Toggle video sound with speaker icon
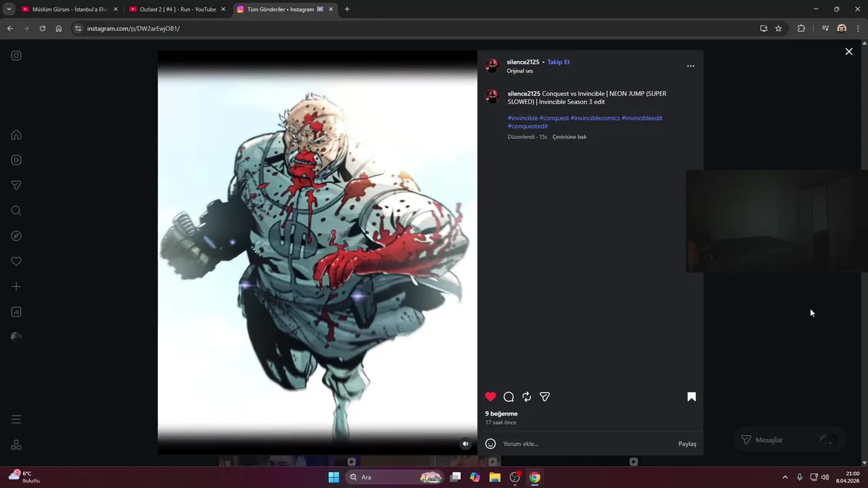Image resolution: width=868 pixels, height=488 pixels. (465, 444)
